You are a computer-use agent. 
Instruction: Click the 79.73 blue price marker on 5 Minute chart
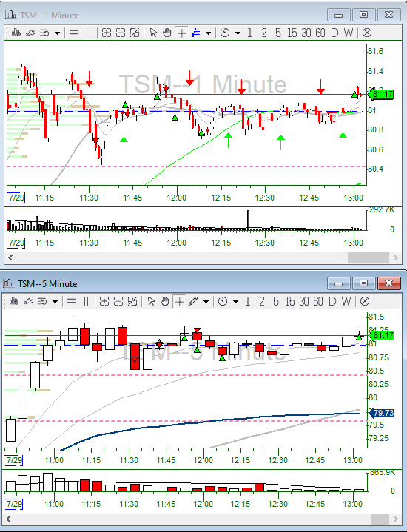point(381,413)
